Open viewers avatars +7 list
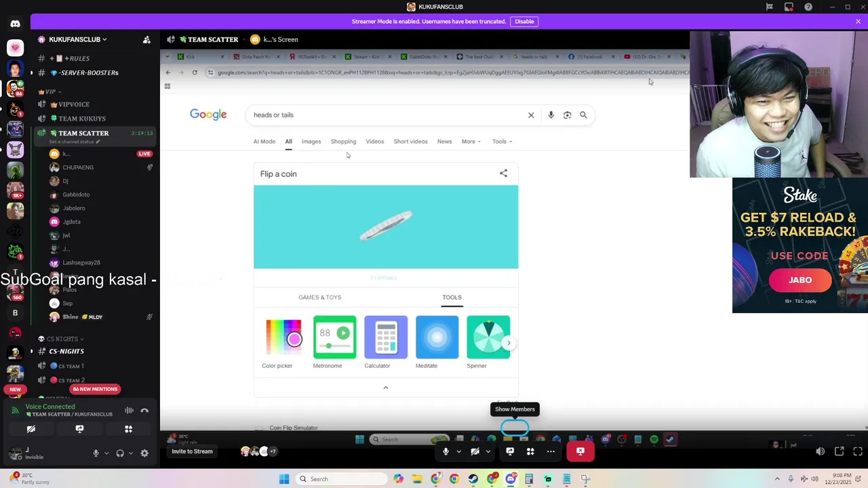This screenshot has width=868, height=488. [x=259, y=451]
